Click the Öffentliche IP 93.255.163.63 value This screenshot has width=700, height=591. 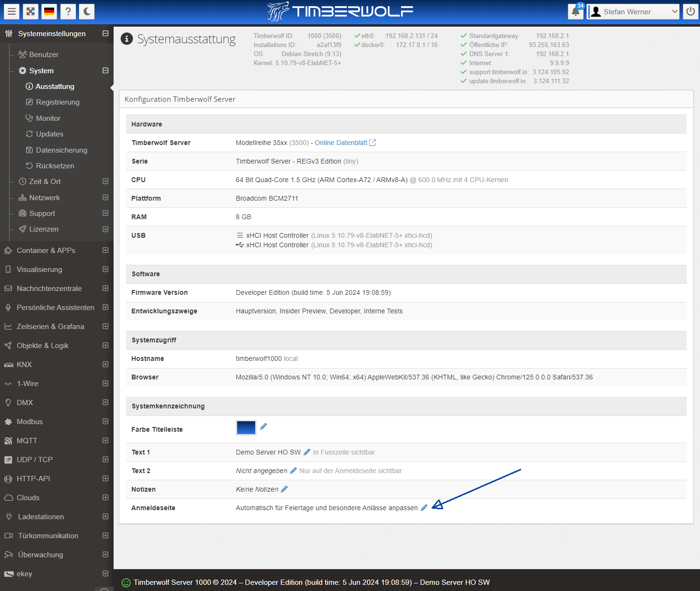[549, 45]
